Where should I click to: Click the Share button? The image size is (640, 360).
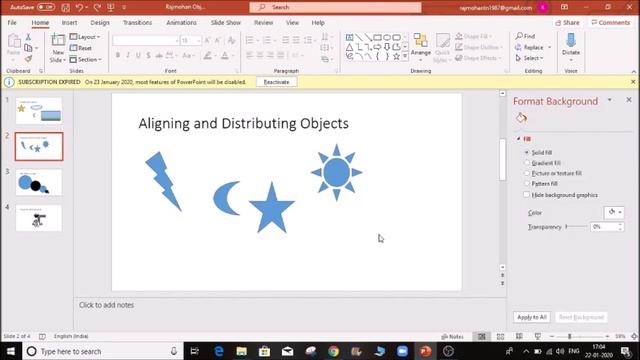pyautogui.click(x=568, y=23)
